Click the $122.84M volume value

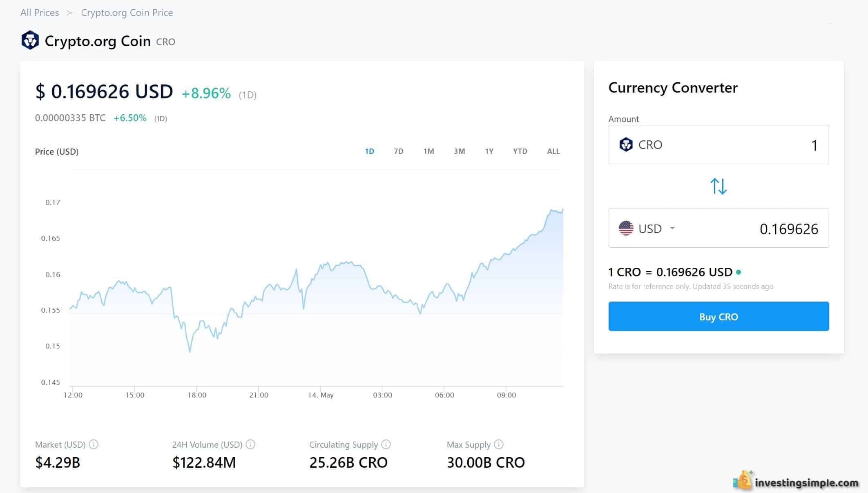pos(204,462)
